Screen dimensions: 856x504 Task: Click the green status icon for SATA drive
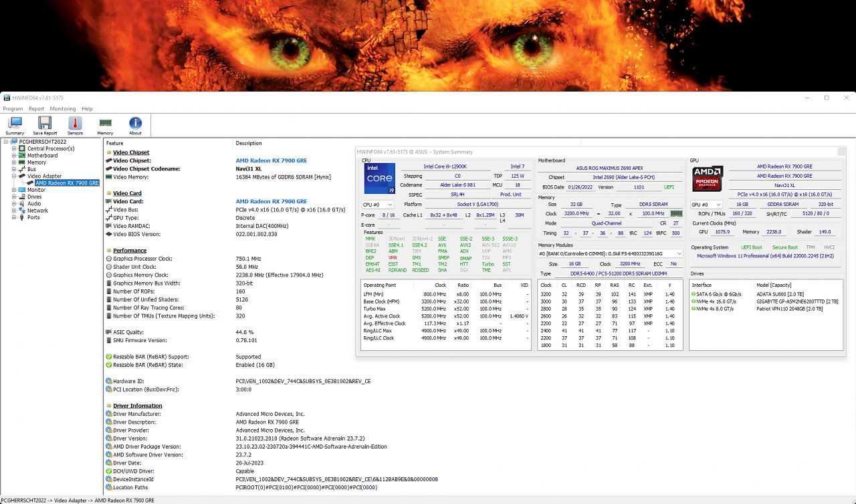[x=694, y=294]
